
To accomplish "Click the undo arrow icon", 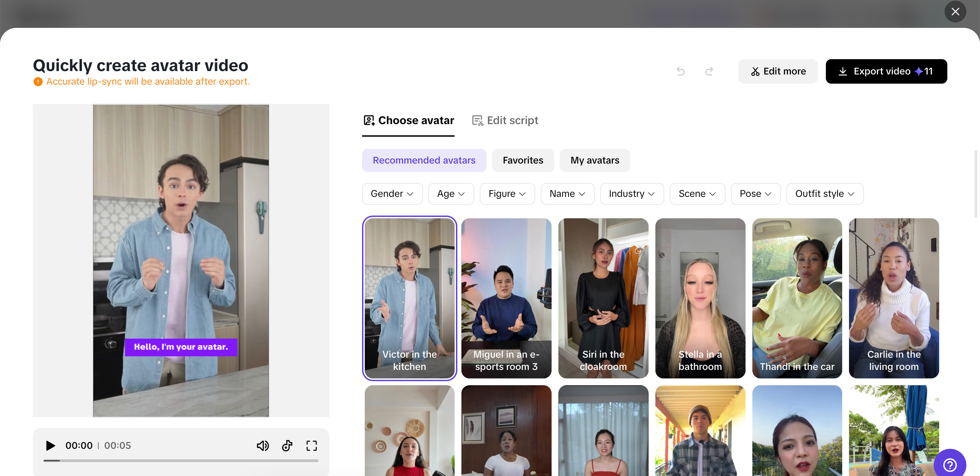I will tap(681, 71).
